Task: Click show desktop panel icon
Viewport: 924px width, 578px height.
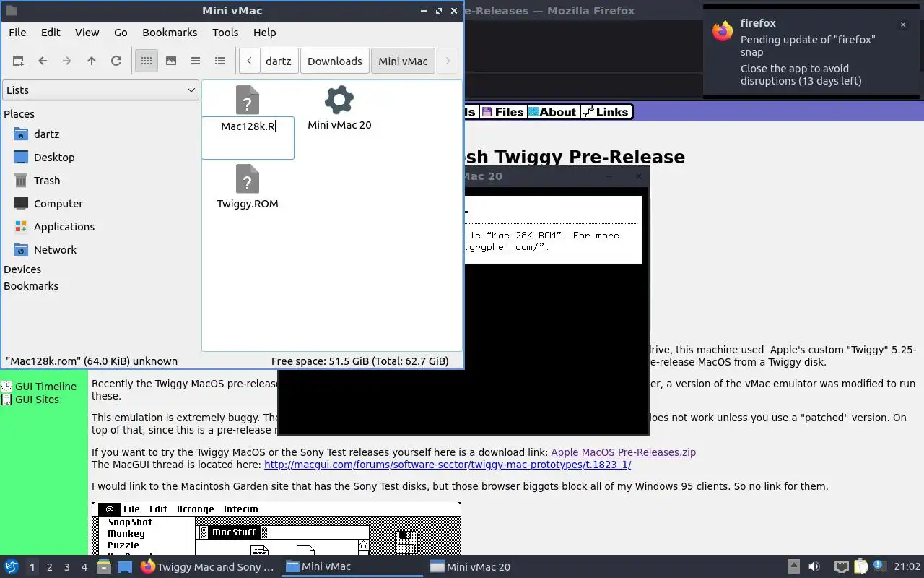Action: (124, 567)
